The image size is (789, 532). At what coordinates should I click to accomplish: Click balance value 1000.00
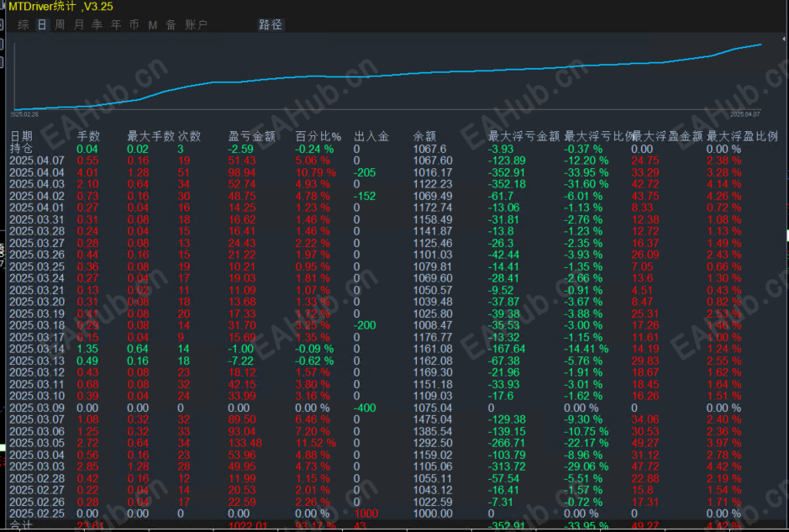click(x=432, y=514)
